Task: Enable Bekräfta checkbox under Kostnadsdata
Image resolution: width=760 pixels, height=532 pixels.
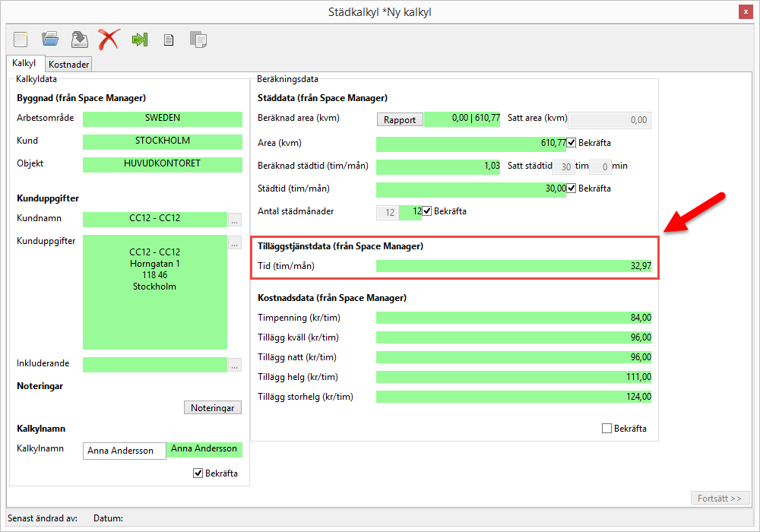Action: [606, 429]
